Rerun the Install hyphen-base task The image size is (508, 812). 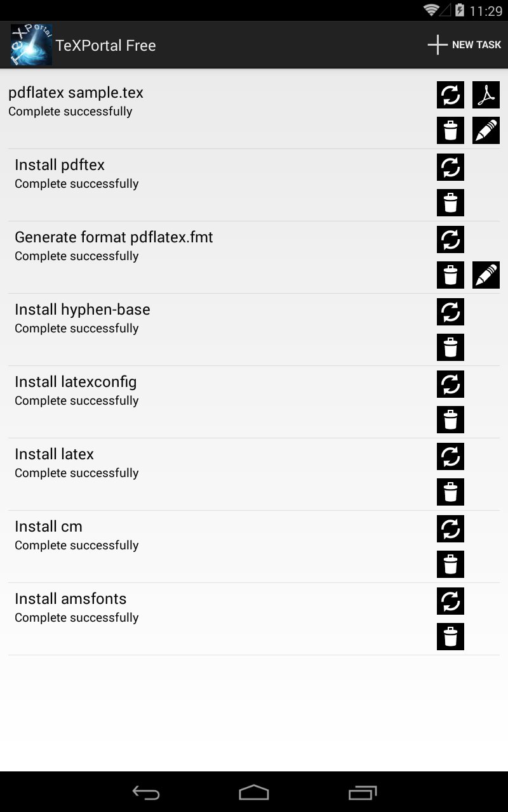[x=450, y=312]
